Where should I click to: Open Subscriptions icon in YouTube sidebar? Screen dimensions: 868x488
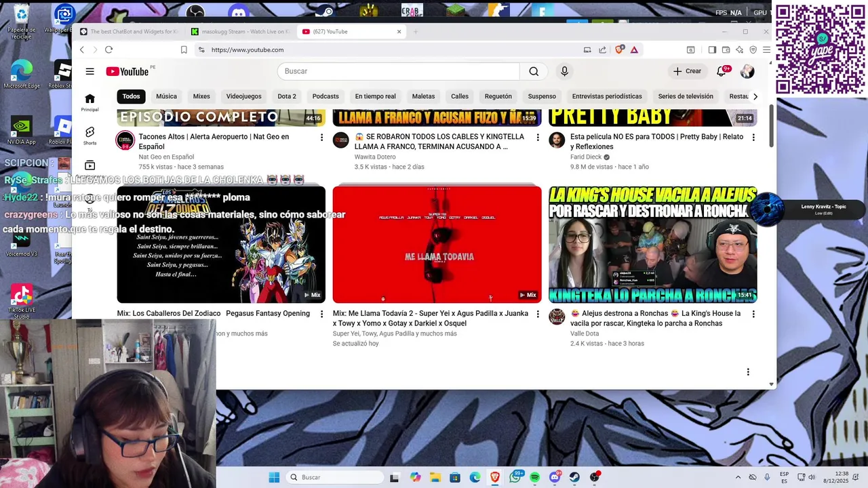[90, 166]
